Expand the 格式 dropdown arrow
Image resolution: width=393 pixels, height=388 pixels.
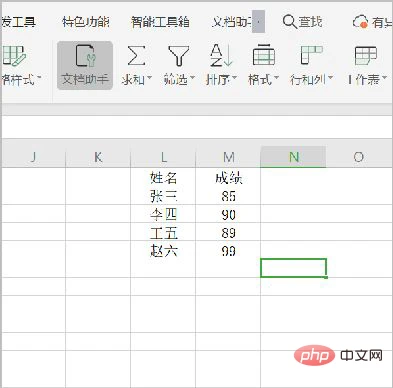tap(276, 78)
